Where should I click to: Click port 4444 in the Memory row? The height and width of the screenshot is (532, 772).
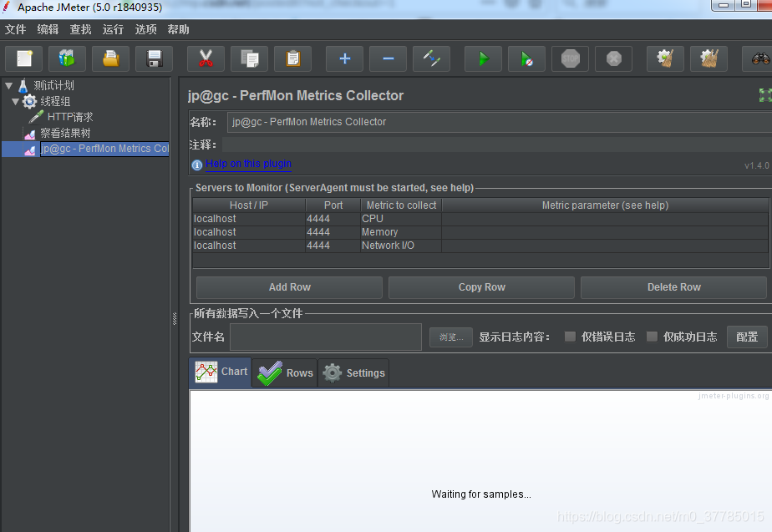[333, 232]
